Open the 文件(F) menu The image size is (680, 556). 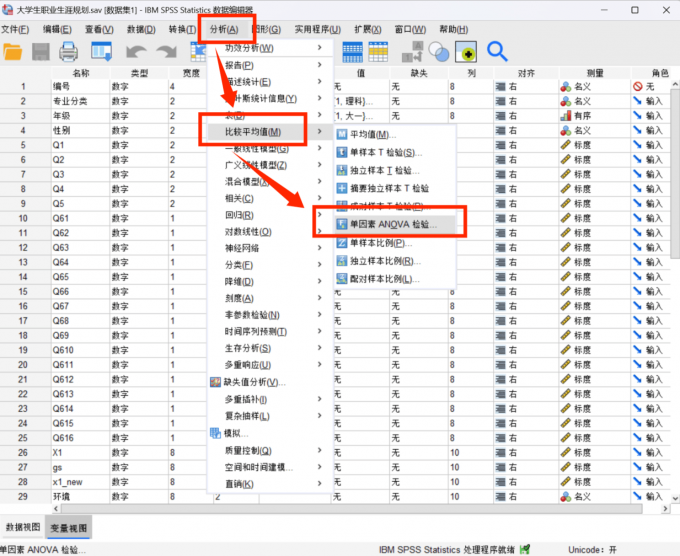[15, 29]
